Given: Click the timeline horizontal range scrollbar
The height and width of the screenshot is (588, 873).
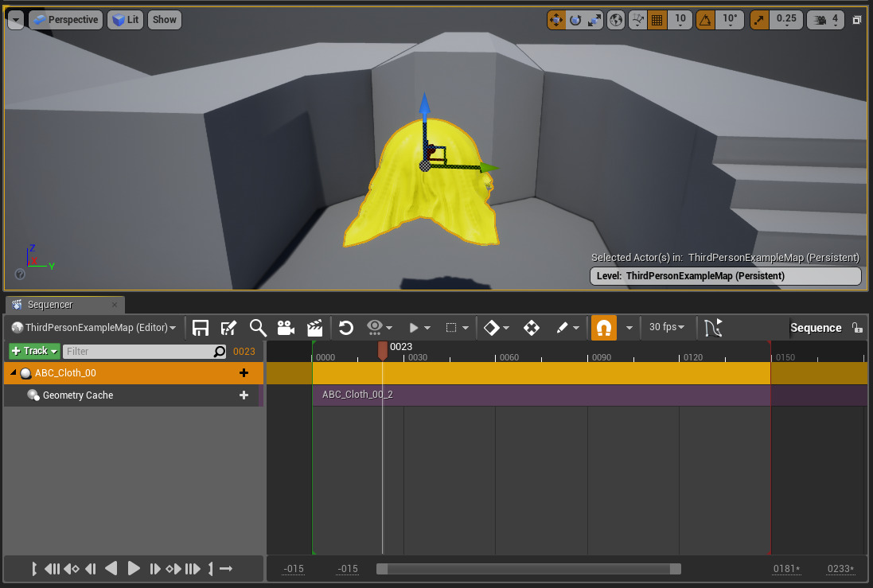Looking at the screenshot, I should point(528,569).
